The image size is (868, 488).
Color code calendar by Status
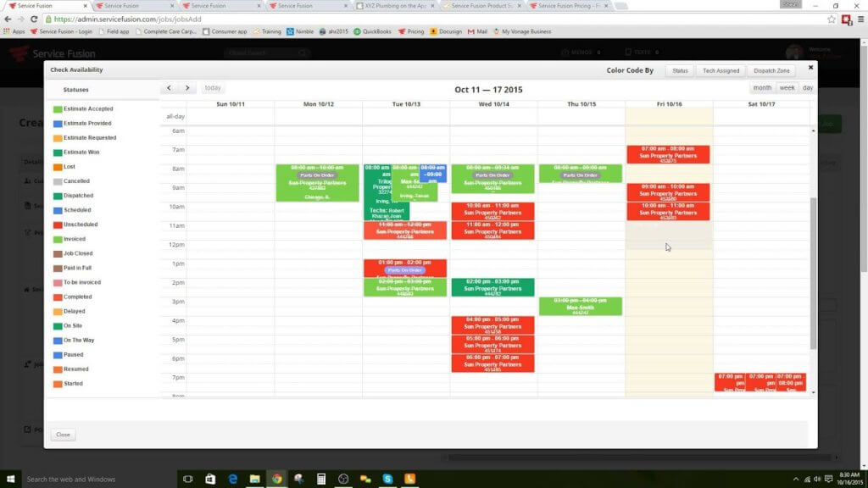[x=680, y=71]
